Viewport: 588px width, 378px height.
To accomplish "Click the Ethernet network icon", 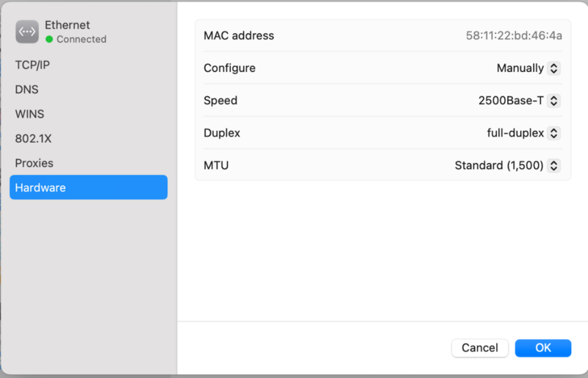I will click(x=27, y=32).
